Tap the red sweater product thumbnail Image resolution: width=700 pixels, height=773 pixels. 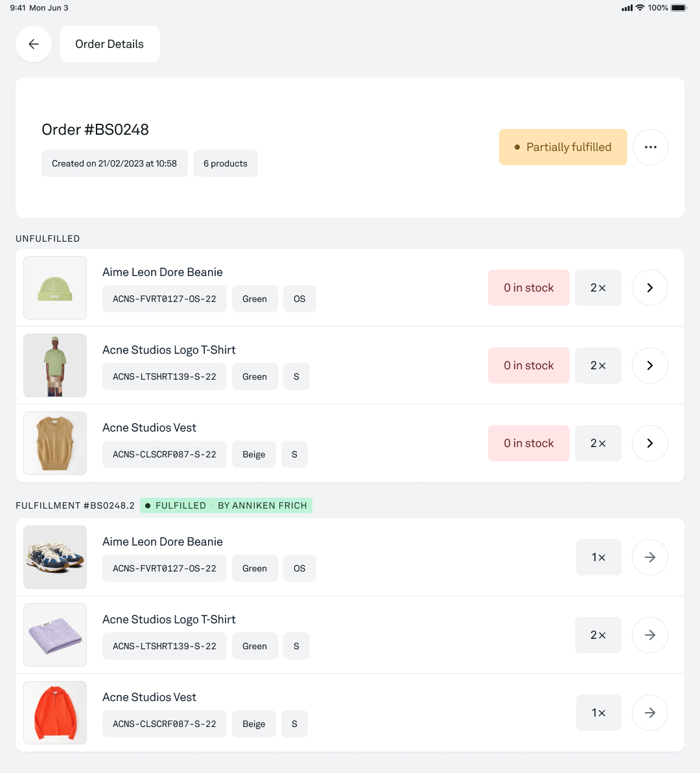point(55,713)
